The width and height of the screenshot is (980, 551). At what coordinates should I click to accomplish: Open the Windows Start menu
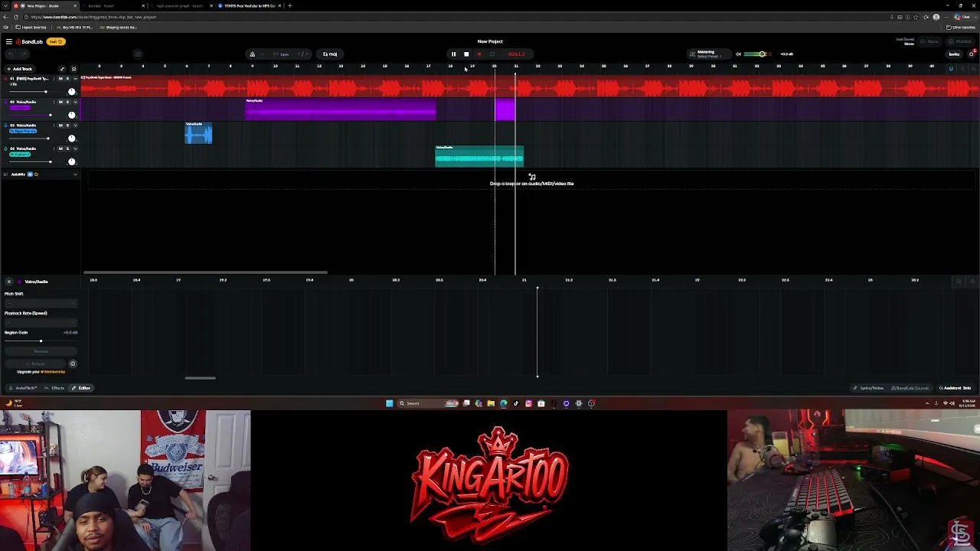(x=389, y=403)
